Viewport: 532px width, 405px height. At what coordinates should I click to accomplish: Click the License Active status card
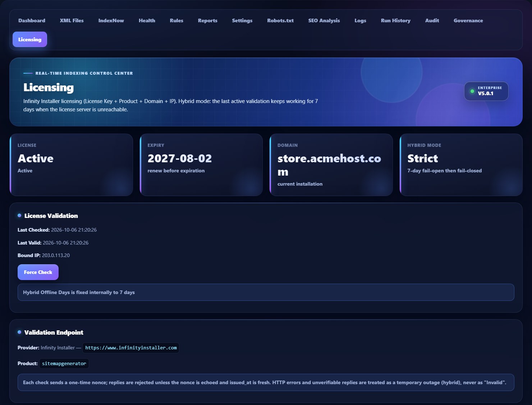point(71,165)
